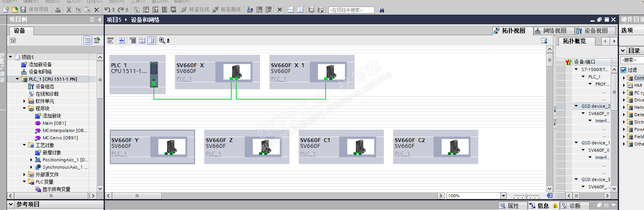Open the zoom dropdown arrow beside magnifier
Image resolution: width=644 pixels, height=210 pixels.
(168, 41)
